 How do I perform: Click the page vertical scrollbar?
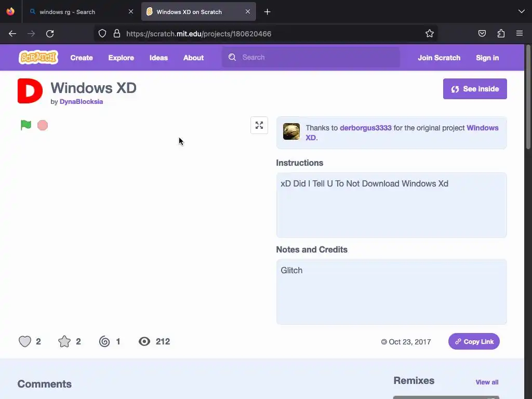[528, 97]
